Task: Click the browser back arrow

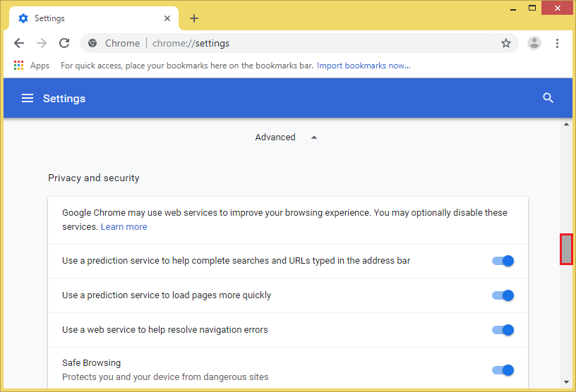Action: click(x=19, y=43)
